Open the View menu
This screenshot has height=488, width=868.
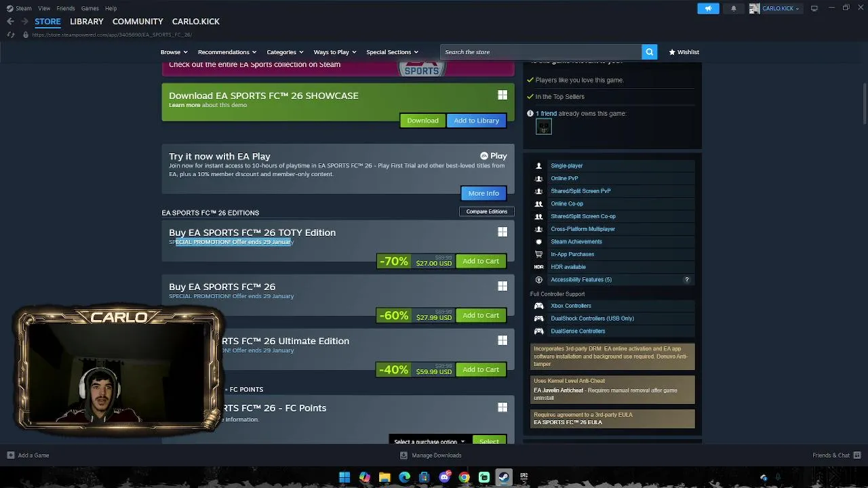(x=44, y=8)
